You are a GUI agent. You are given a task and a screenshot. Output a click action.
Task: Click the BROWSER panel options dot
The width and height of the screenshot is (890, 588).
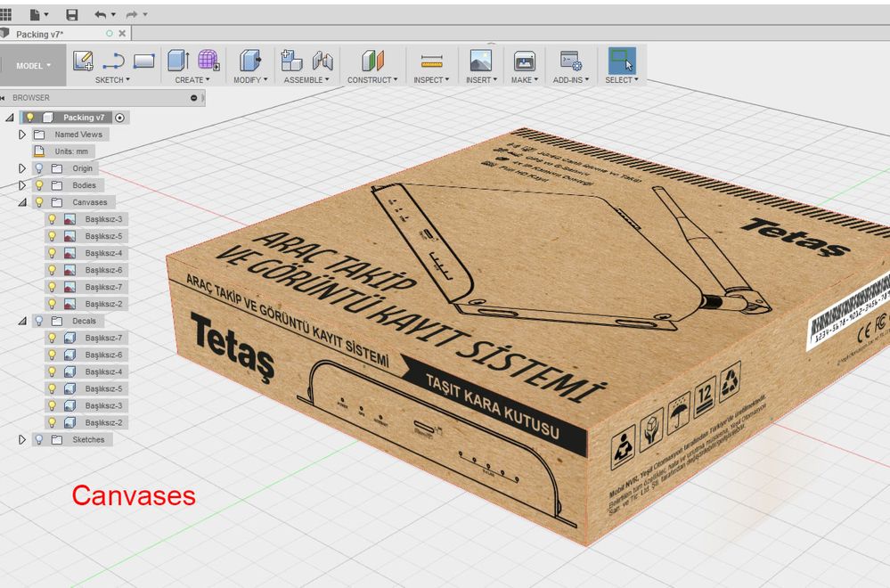click(194, 98)
